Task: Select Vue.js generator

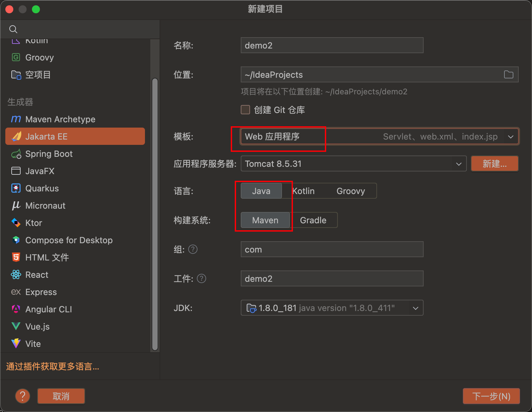Action: coord(75,327)
